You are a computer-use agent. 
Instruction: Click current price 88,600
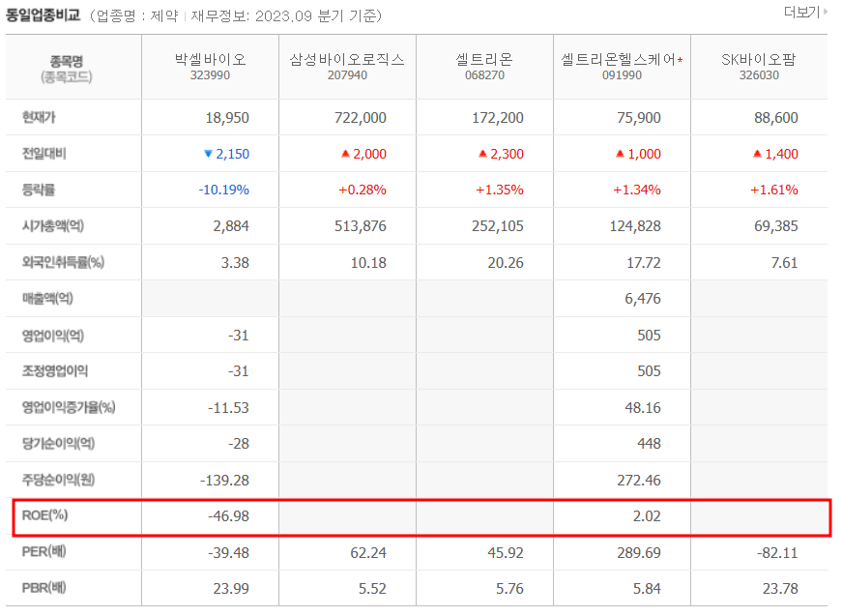[776, 118]
